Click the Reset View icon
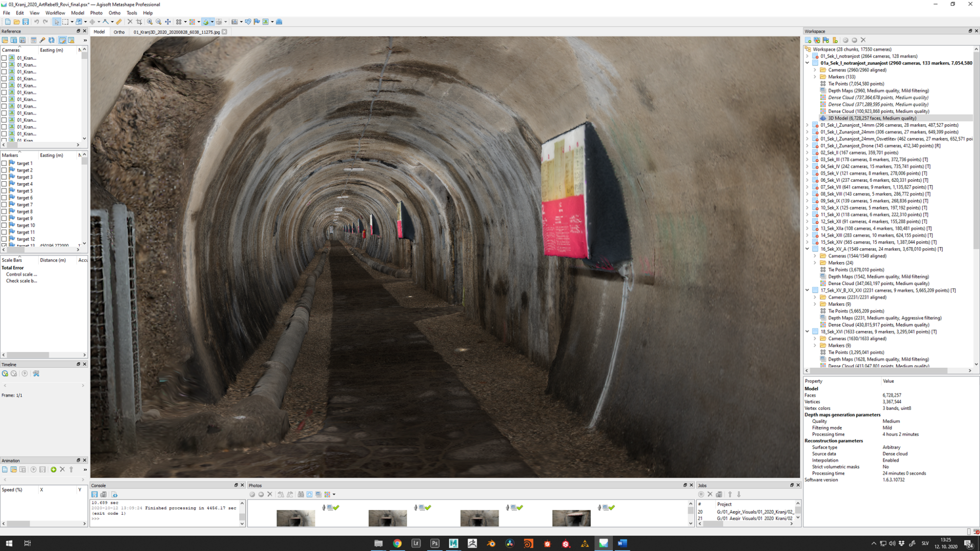This screenshot has width=980, height=551. (168, 22)
